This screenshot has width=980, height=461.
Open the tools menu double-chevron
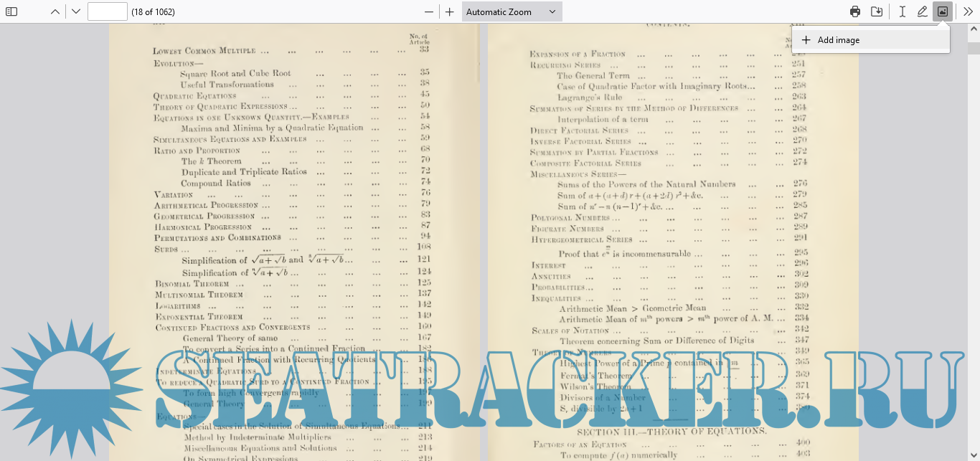click(968, 11)
